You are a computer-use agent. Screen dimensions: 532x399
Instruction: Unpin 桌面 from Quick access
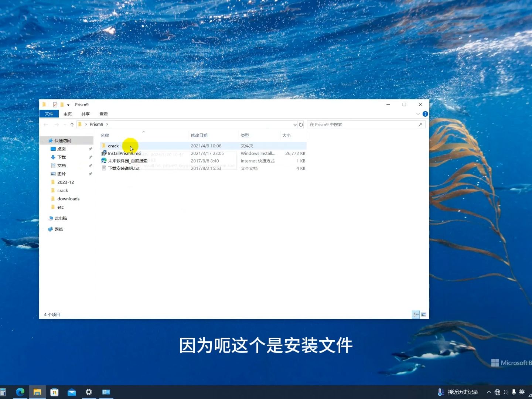90,149
